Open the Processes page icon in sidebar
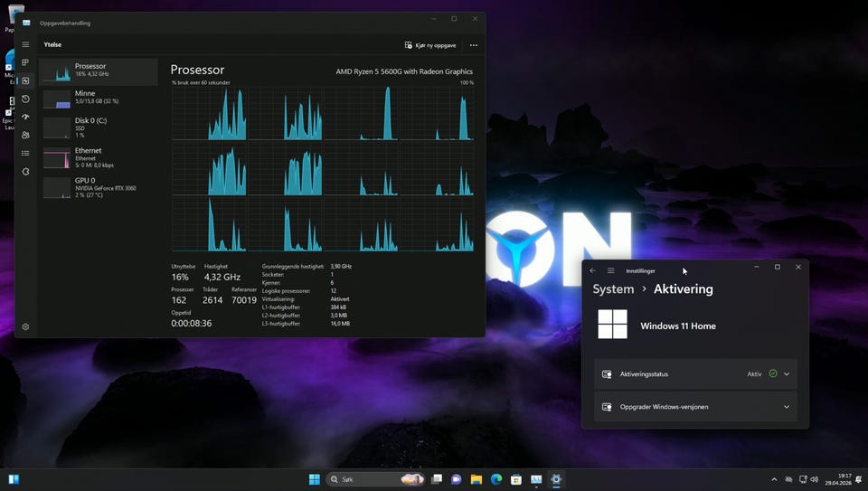 pyautogui.click(x=25, y=62)
